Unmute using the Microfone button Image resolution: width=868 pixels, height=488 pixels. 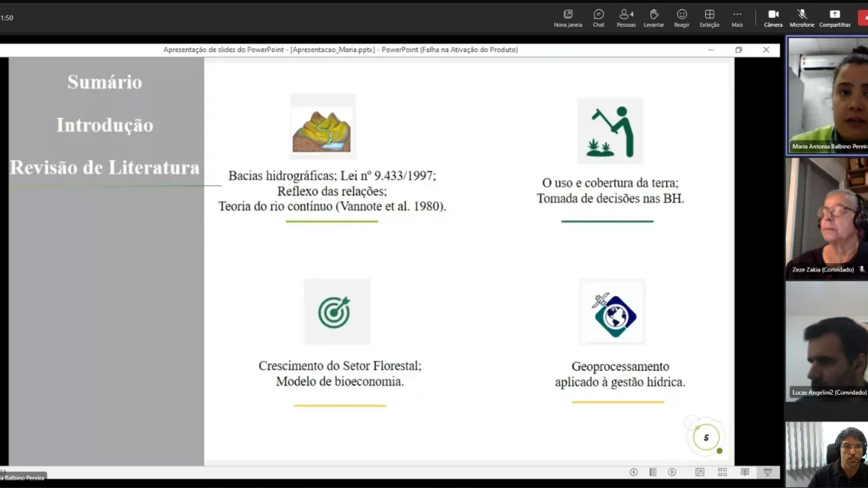coord(801,18)
